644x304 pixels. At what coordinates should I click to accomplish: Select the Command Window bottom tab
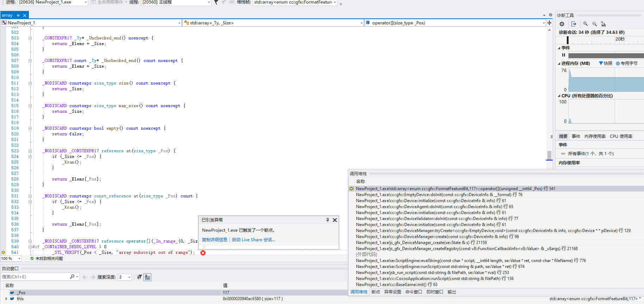click(x=414, y=292)
